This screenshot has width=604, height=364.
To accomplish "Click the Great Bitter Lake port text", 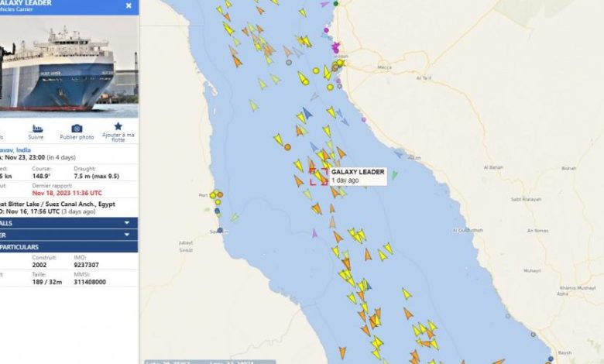I will pos(57,204).
